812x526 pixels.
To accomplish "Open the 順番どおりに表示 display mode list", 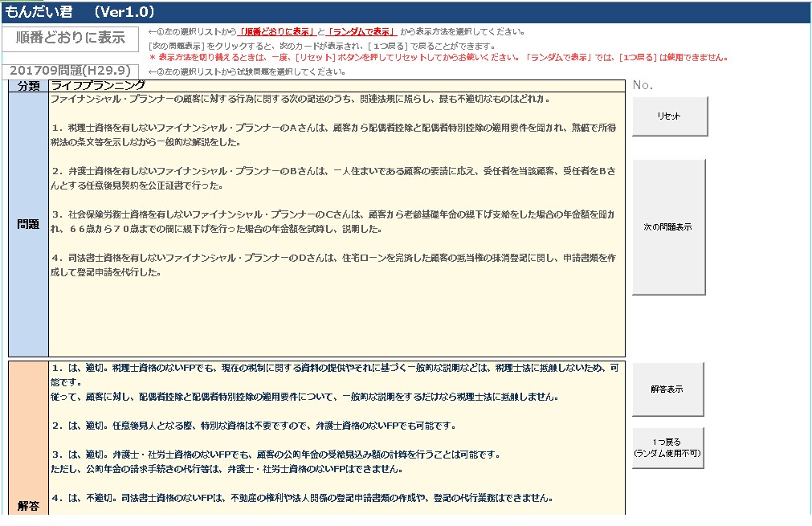I will 71,39.
